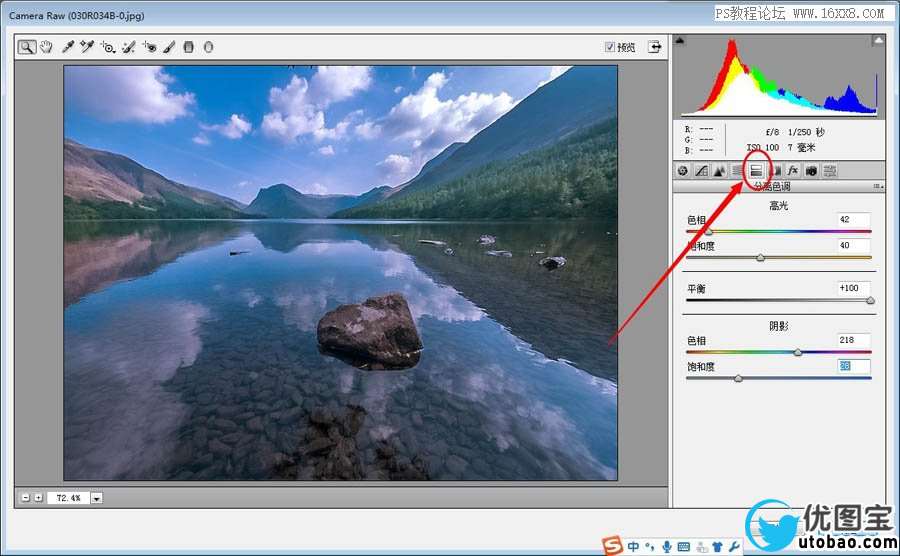Viewport: 900px width, 556px height.
Task: Click the highlights hue value field 42
Action: pyautogui.click(x=853, y=219)
